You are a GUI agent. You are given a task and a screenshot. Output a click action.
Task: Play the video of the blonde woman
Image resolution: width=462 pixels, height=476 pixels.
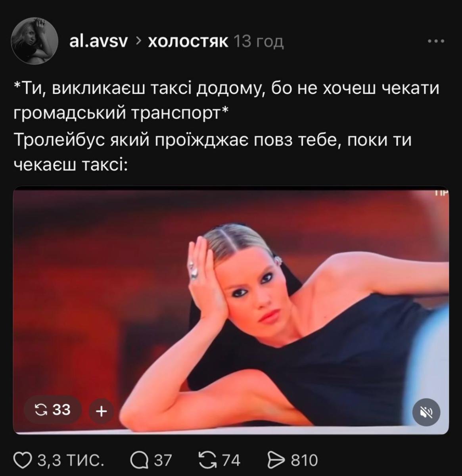(x=231, y=310)
